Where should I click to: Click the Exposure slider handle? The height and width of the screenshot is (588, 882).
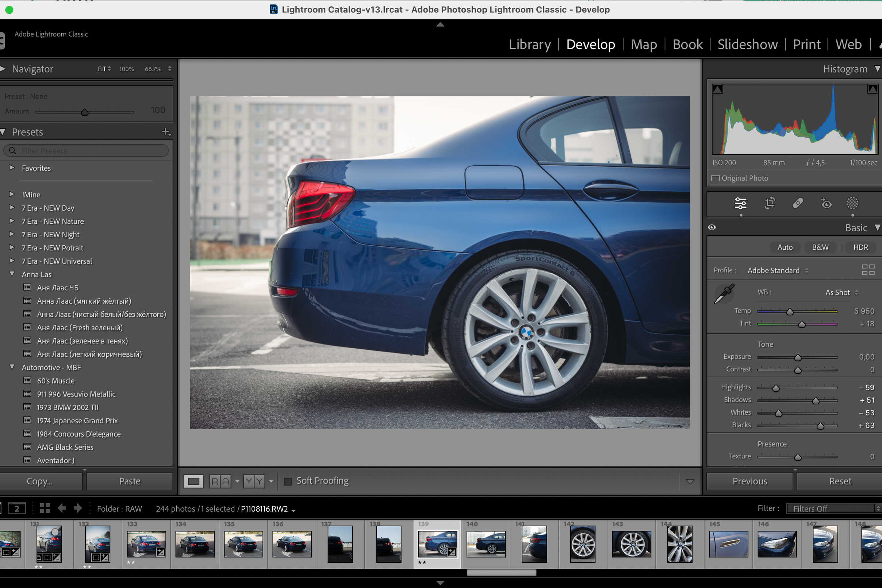point(798,357)
